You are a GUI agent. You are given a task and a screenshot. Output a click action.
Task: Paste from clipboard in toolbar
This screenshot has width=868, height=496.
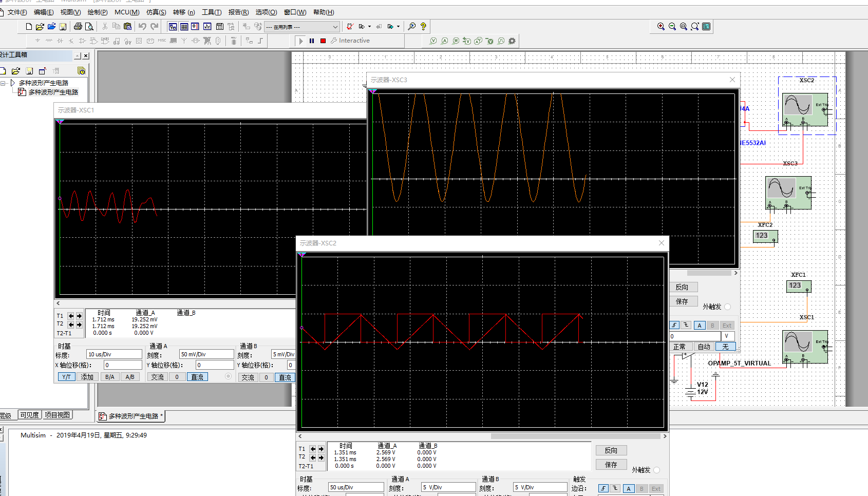point(127,27)
